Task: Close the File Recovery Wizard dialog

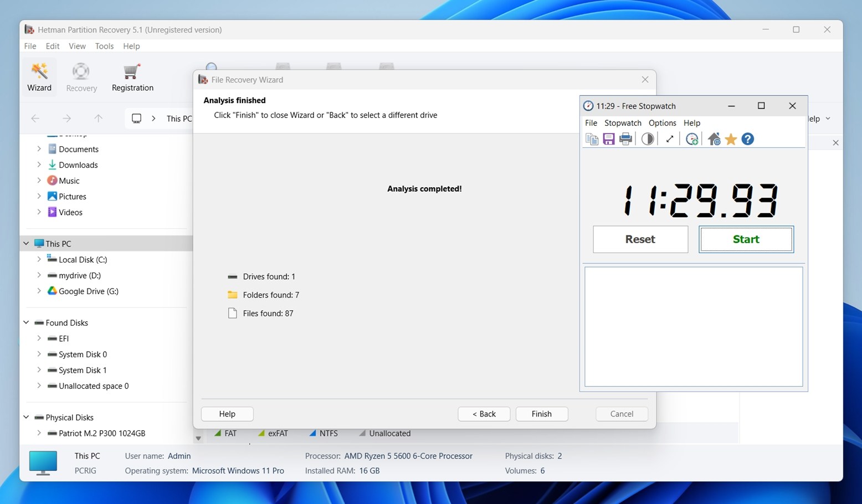Action: point(645,80)
